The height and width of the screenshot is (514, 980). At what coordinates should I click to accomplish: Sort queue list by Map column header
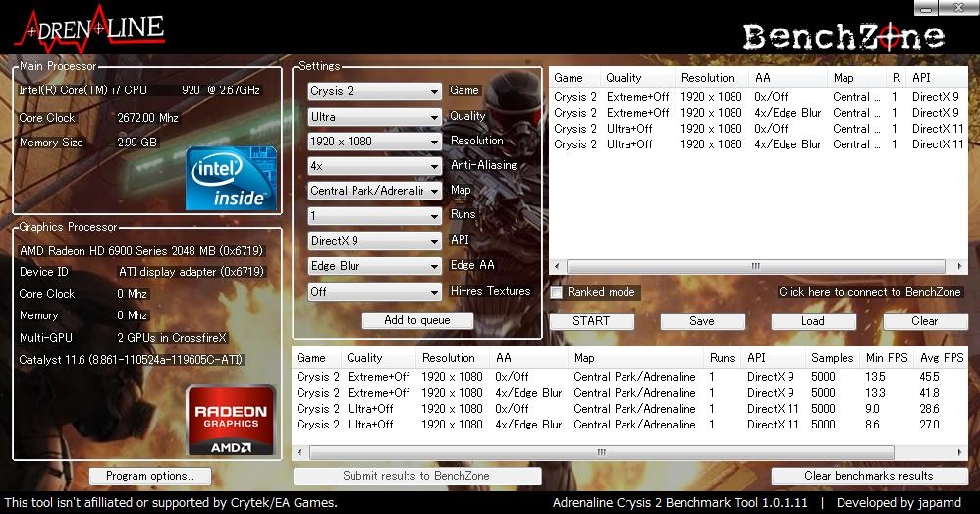click(856, 78)
